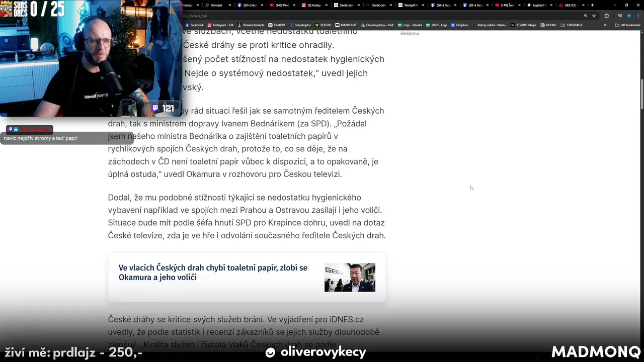This screenshot has height=362, width=644.
Task: Open related article about toilet paper in trains
Action: click(213, 273)
